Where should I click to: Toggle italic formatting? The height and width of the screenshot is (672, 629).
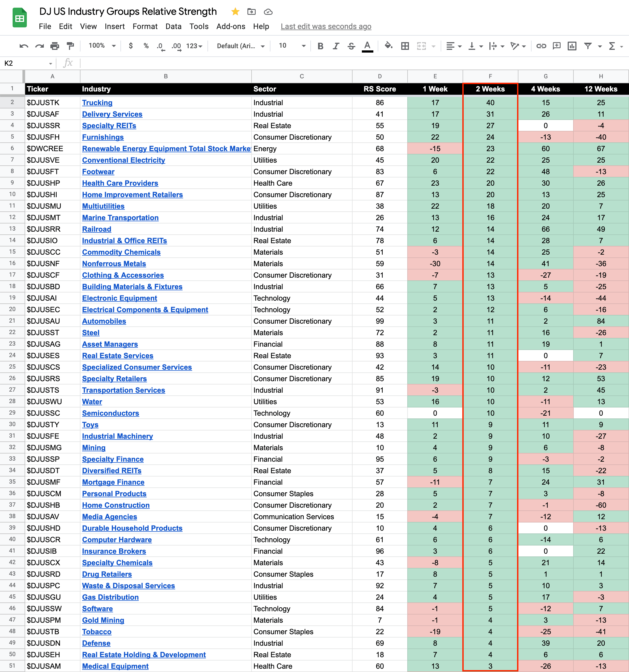click(336, 46)
